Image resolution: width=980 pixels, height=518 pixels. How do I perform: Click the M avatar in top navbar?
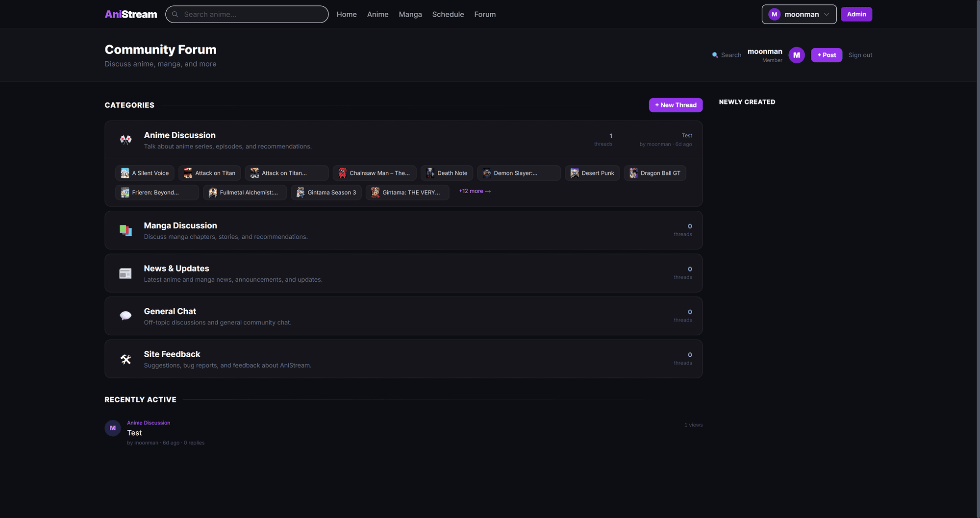pyautogui.click(x=774, y=14)
